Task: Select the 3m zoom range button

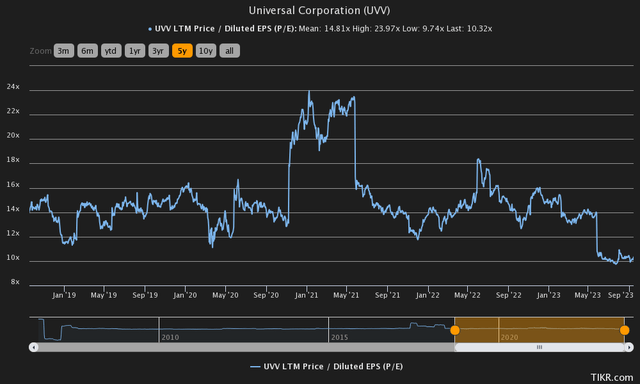Action: tap(64, 51)
